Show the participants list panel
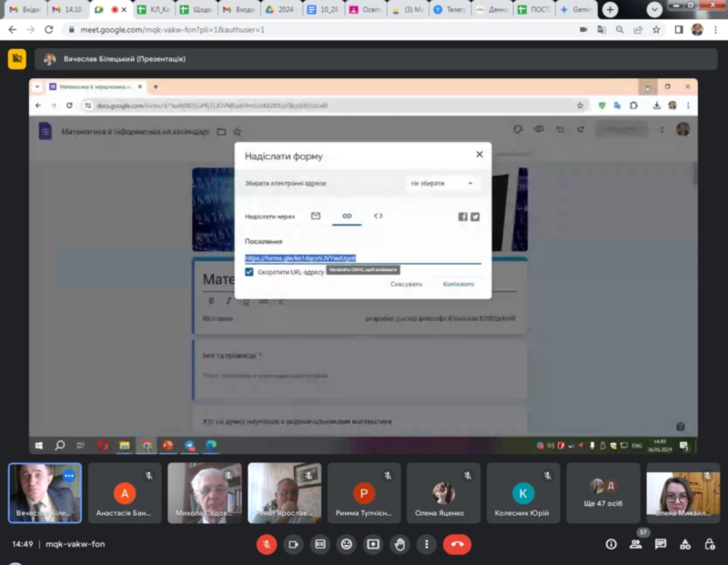The width and height of the screenshot is (728, 565). pos(635,544)
